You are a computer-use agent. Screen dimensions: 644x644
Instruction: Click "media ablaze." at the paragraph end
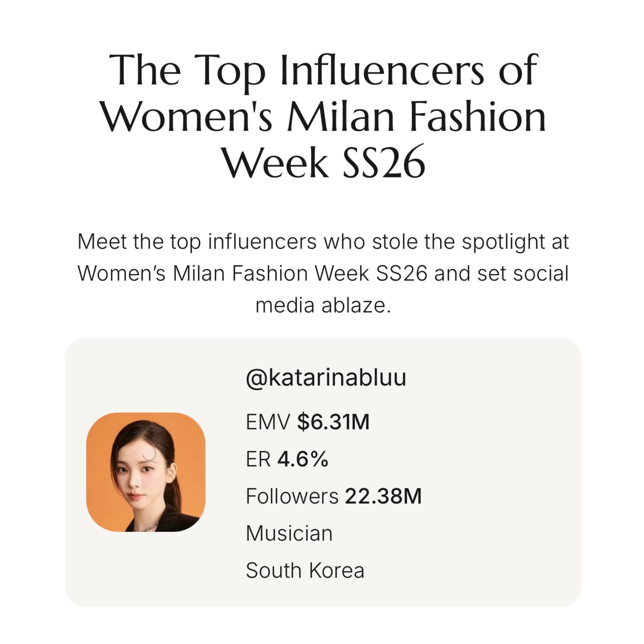click(323, 305)
